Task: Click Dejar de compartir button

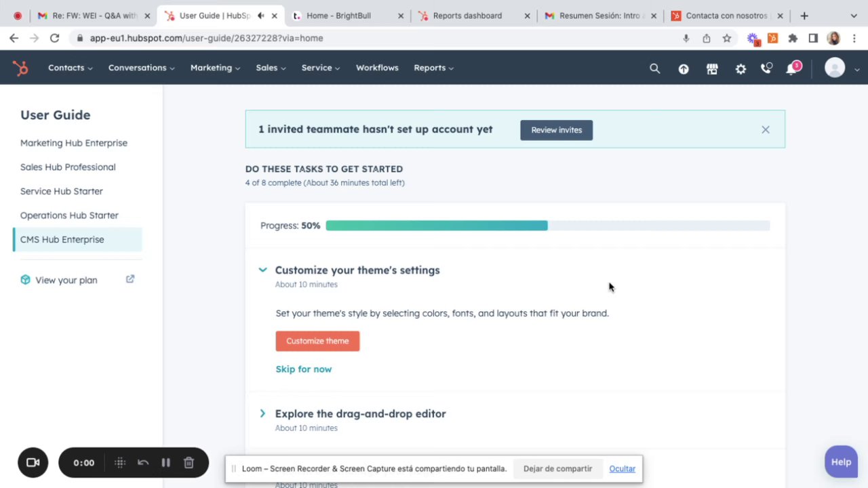Action: click(x=557, y=468)
